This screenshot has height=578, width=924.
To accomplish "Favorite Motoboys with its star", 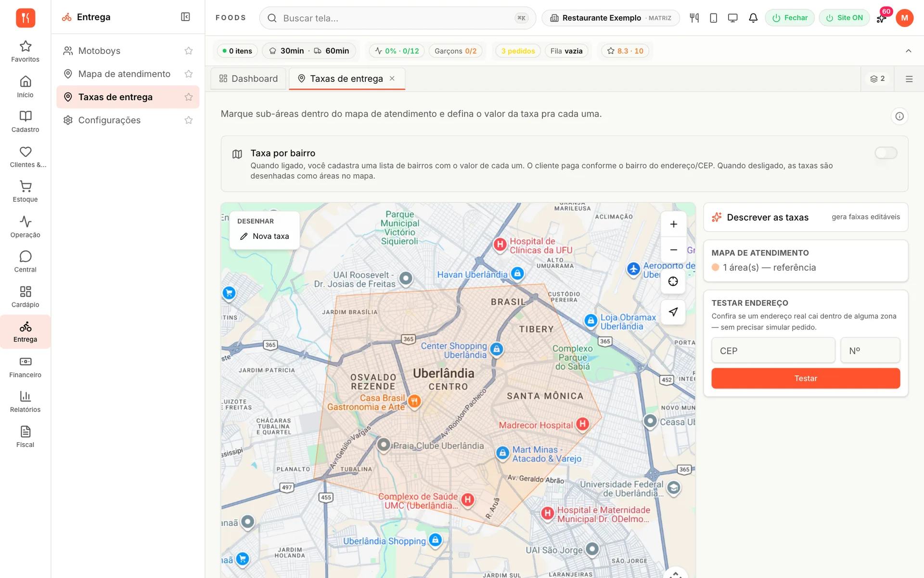I will pos(189,51).
